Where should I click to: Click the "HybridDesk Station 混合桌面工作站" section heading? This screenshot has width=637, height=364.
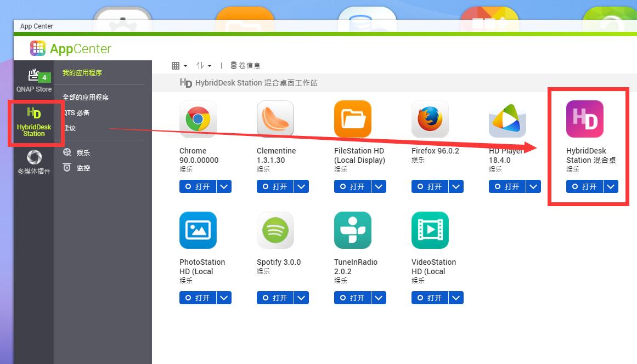point(256,83)
